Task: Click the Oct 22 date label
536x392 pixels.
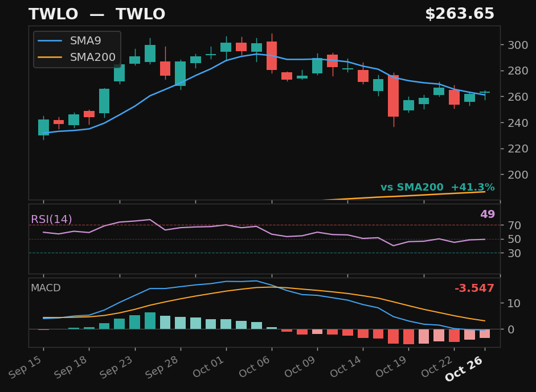Action: point(437,366)
